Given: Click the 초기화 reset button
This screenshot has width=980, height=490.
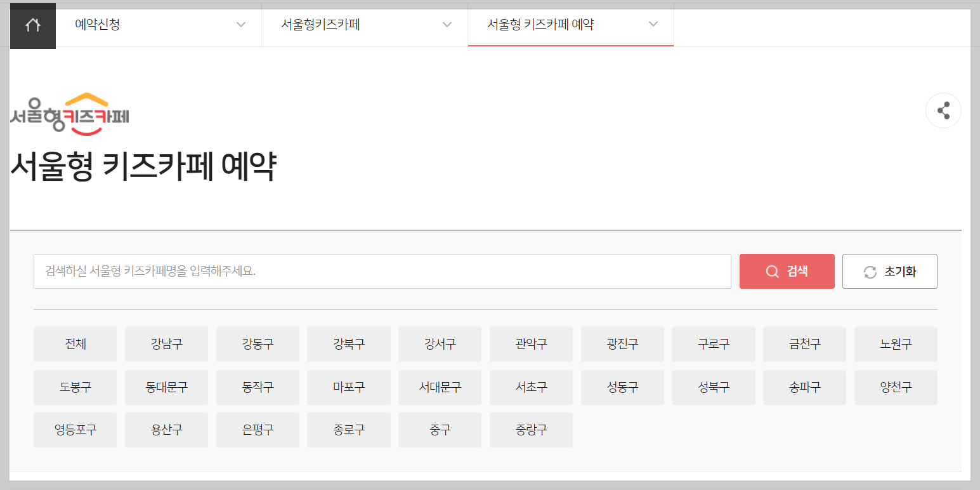Looking at the screenshot, I should tap(889, 271).
